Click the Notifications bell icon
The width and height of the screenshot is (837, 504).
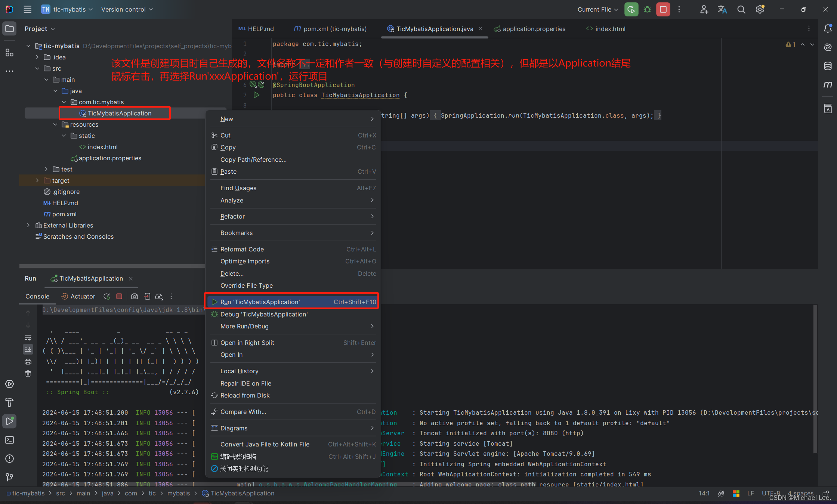(828, 28)
